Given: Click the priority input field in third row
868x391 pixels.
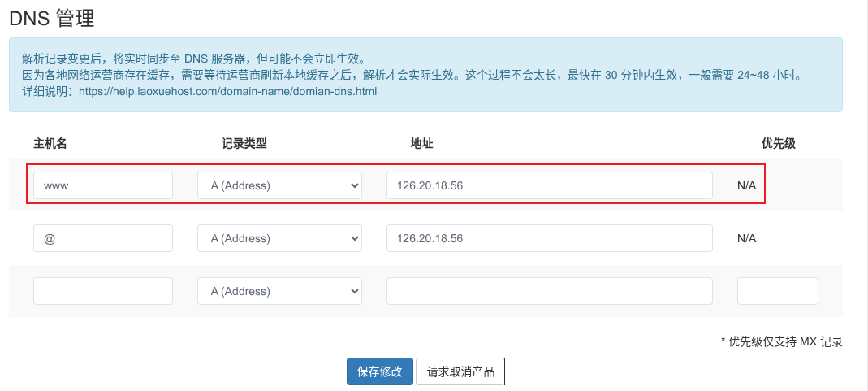Looking at the screenshot, I should [777, 291].
